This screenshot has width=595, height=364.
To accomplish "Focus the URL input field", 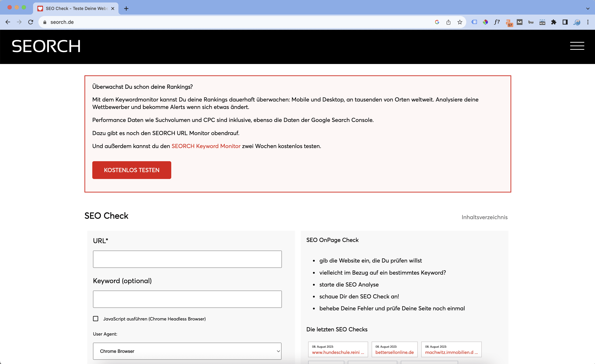I will tap(187, 259).
